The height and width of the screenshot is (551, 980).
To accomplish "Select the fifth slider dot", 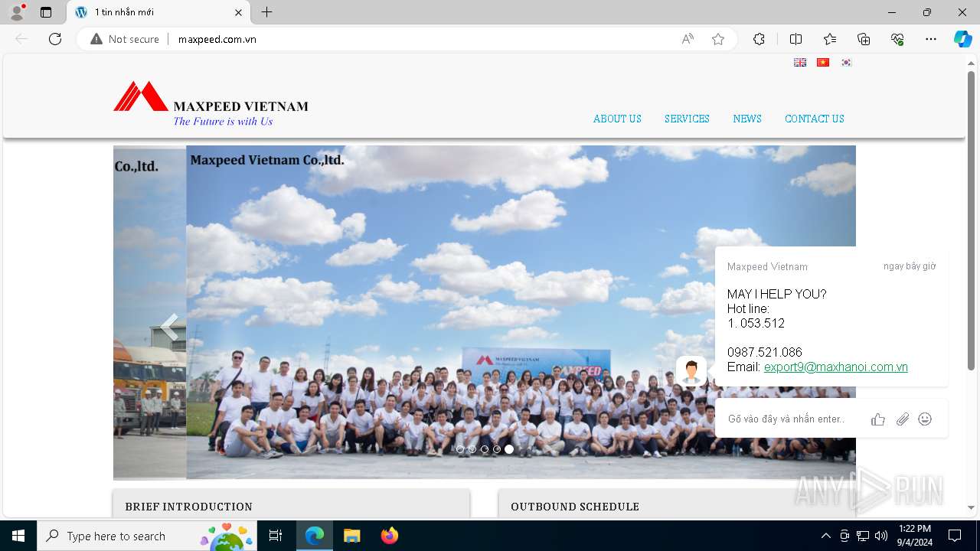I will (509, 449).
